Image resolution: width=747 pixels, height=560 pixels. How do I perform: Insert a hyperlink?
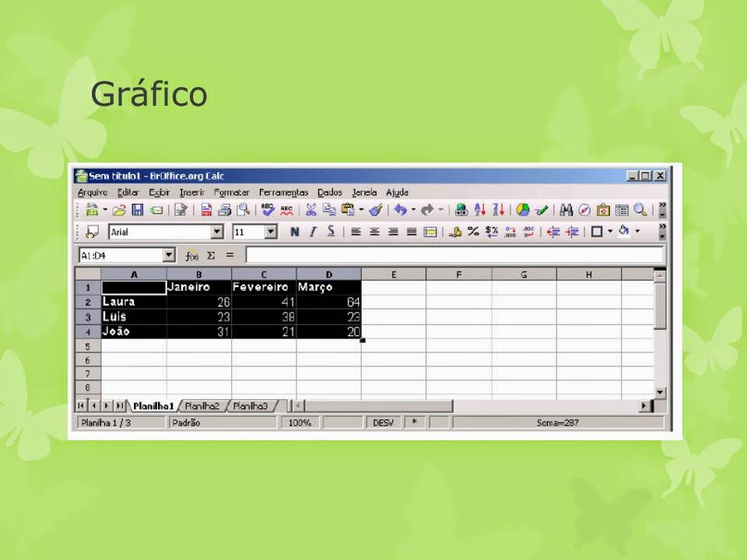461,210
